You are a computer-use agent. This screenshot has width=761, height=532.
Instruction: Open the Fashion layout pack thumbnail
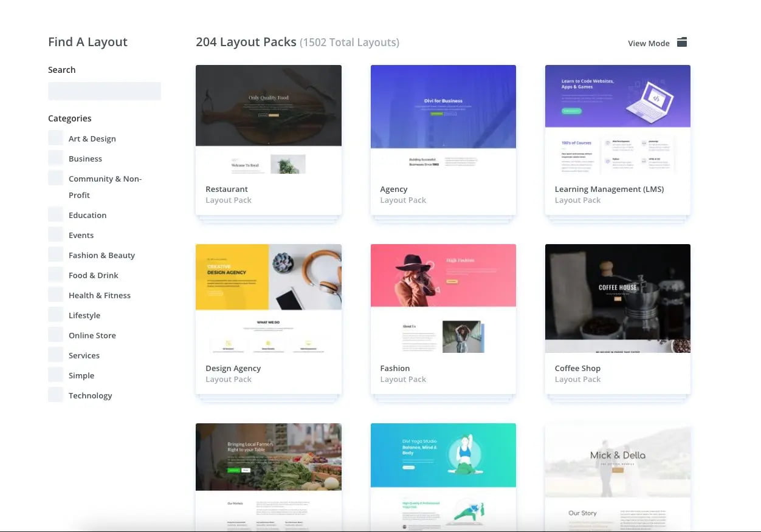tap(443, 299)
